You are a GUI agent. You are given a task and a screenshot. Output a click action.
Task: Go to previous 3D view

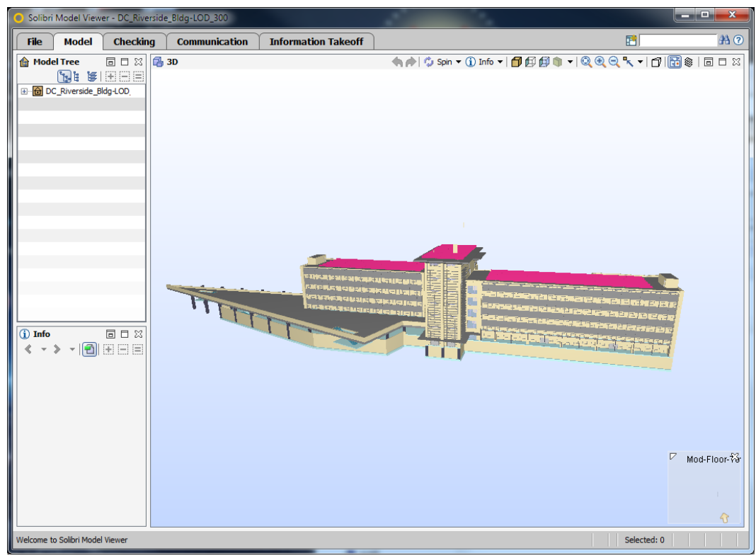[x=397, y=62]
